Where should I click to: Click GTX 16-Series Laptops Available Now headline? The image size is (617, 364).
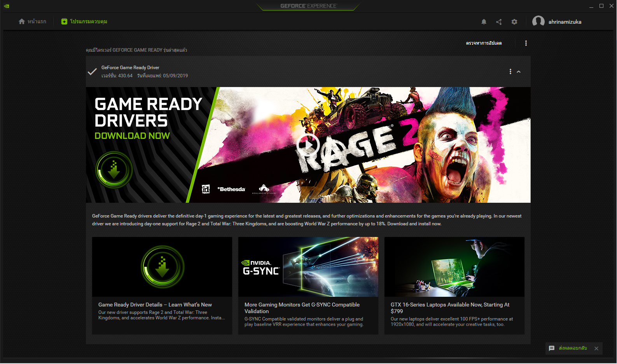click(450, 308)
